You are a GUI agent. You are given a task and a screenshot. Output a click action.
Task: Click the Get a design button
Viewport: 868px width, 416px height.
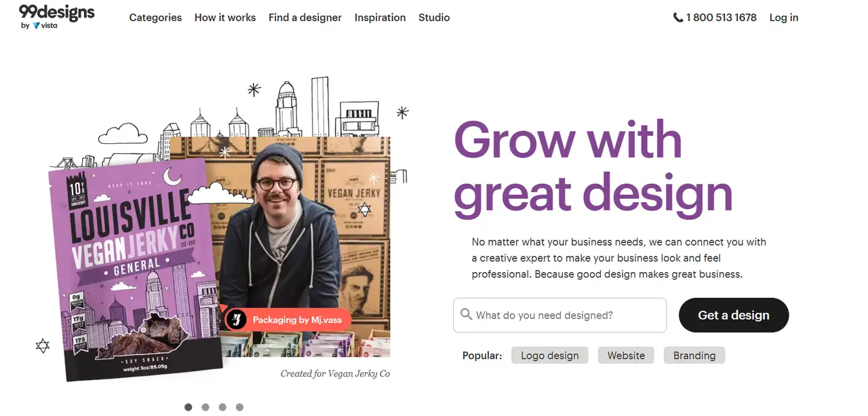click(734, 315)
